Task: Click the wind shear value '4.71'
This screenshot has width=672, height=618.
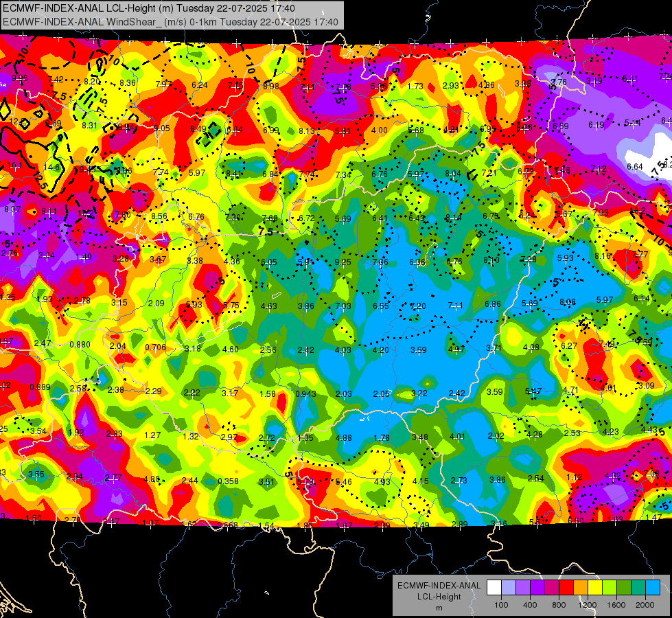Action: pyautogui.click(x=570, y=390)
